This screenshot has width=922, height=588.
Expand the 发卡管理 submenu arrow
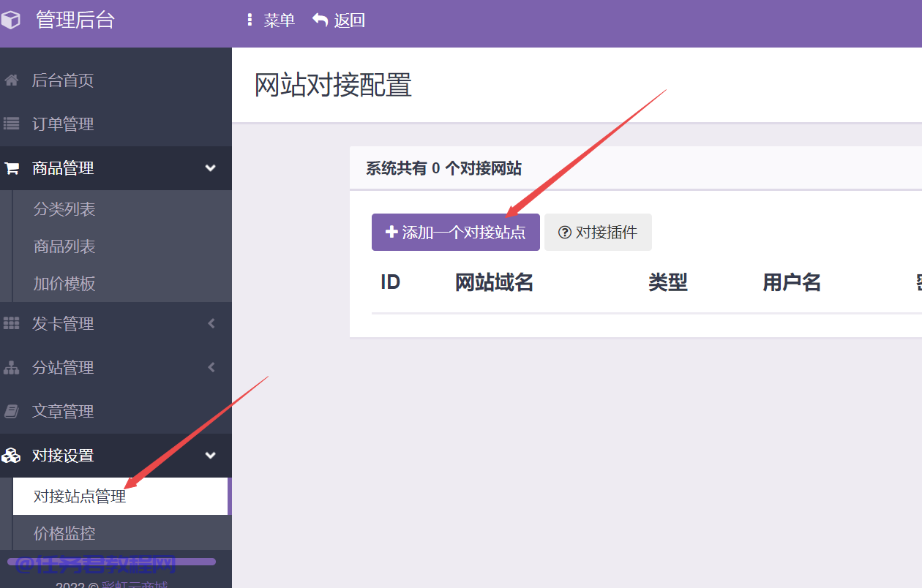pos(211,323)
